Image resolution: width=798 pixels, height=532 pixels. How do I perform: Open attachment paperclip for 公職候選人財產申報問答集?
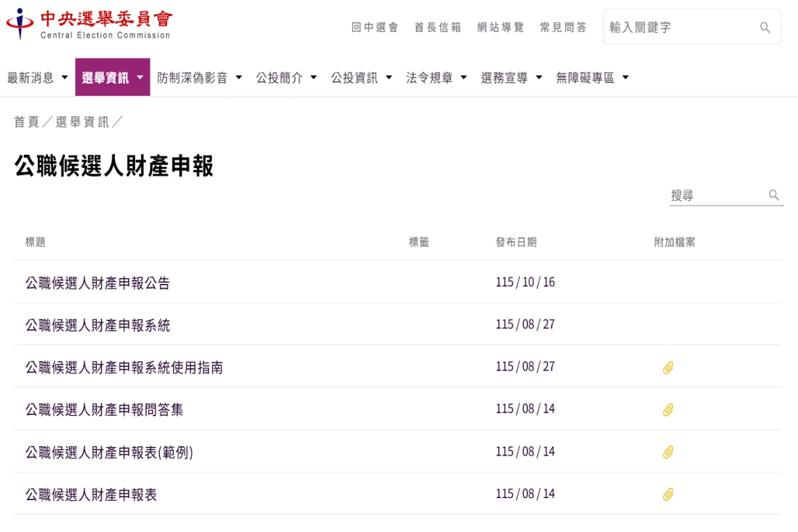point(668,410)
